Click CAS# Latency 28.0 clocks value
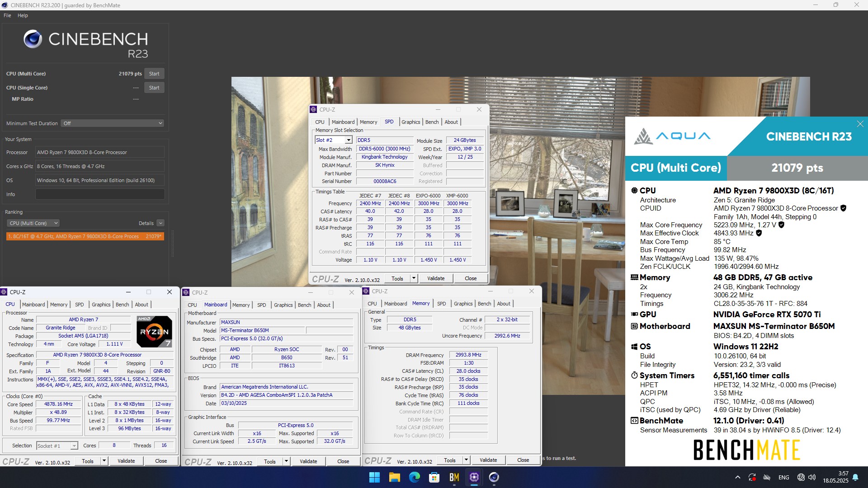Viewport: 868px width, 488px height. coord(468,371)
